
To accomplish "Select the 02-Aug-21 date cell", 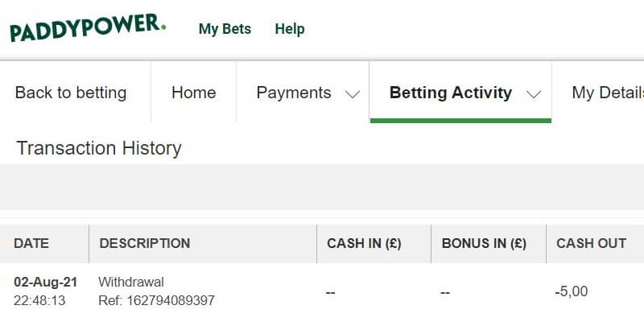I will pyautogui.click(x=46, y=283).
